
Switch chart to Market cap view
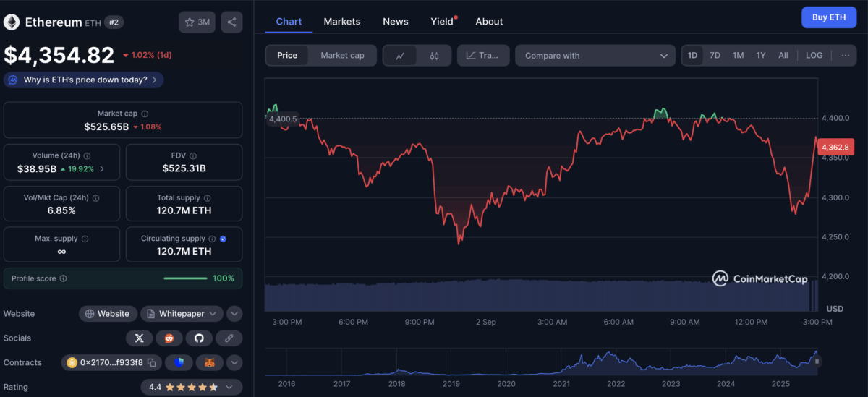point(342,56)
